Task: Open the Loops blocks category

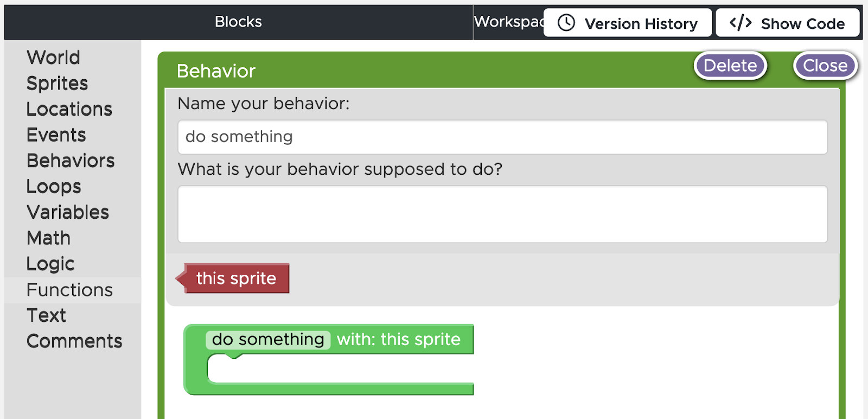Action: point(54,187)
